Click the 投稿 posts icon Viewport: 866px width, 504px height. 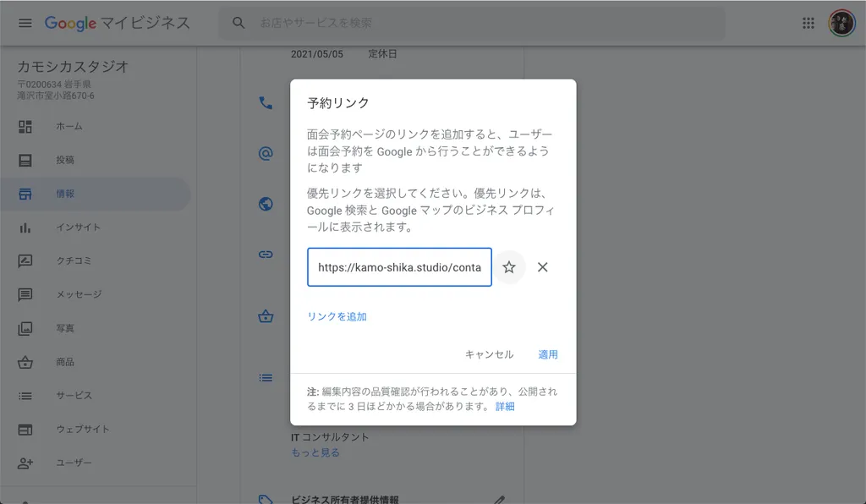[x=25, y=160]
